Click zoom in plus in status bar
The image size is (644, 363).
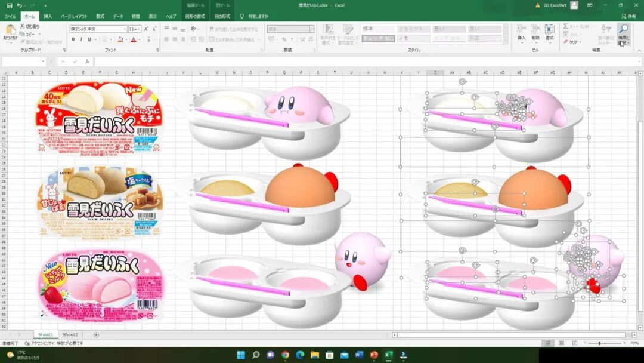[x=624, y=343]
